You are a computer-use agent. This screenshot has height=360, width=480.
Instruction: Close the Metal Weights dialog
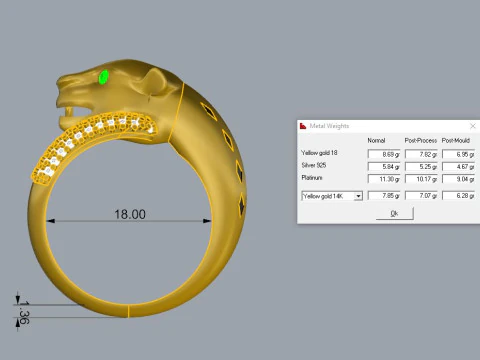[473, 126]
